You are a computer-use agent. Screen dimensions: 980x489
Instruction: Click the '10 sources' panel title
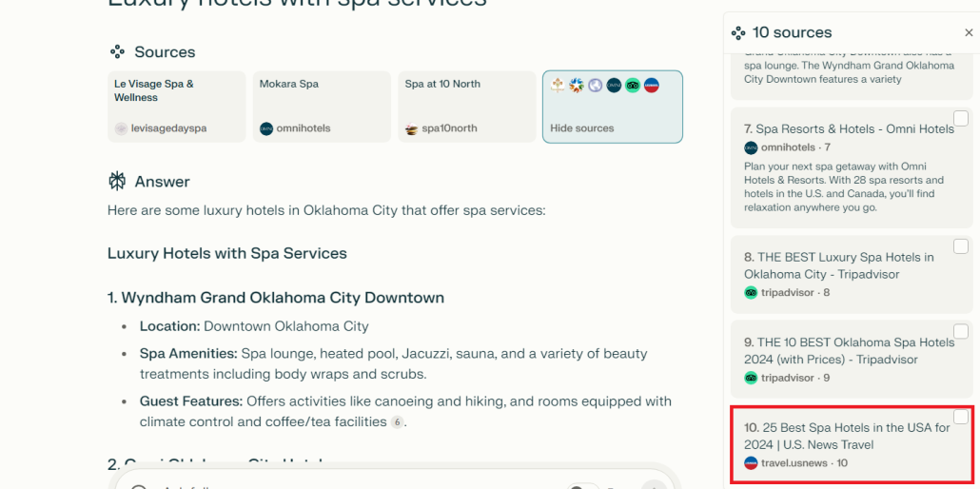(792, 32)
